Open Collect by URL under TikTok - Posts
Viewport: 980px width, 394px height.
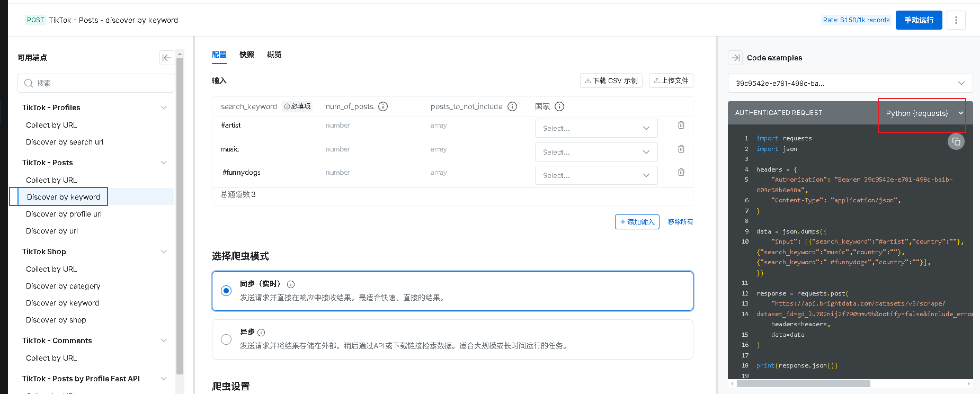coord(51,180)
